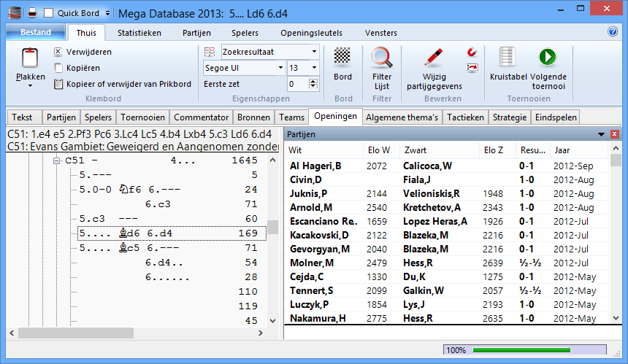Sort by the Jaar column header
This screenshot has height=364, width=628.
(579, 150)
